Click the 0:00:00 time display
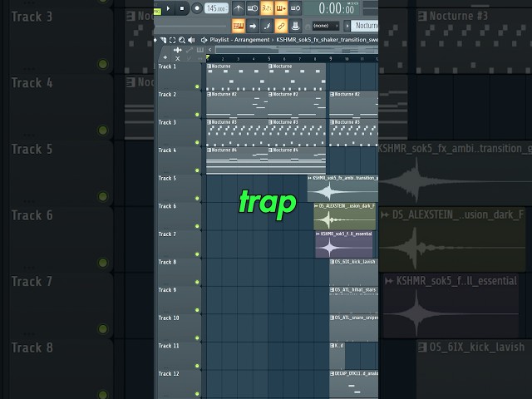 (337, 8)
